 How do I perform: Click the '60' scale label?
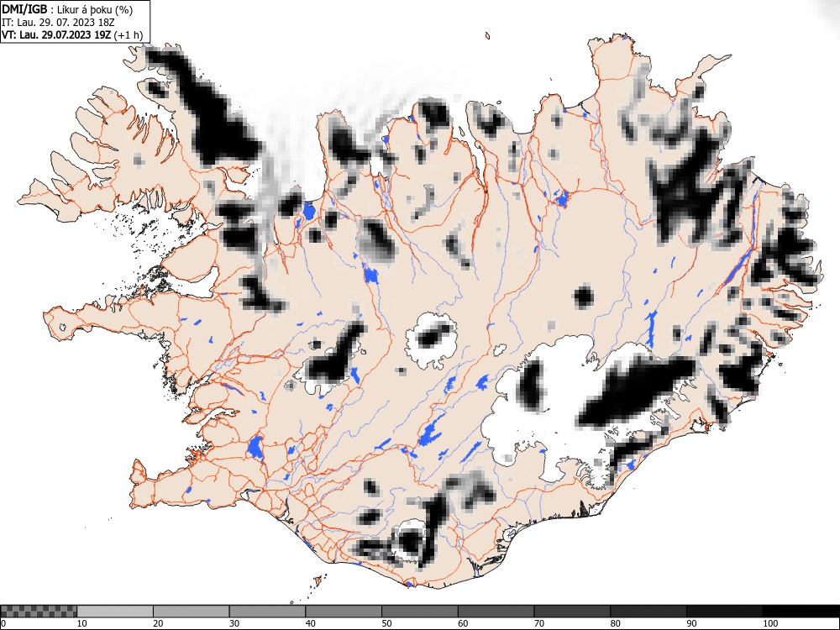click(x=463, y=623)
